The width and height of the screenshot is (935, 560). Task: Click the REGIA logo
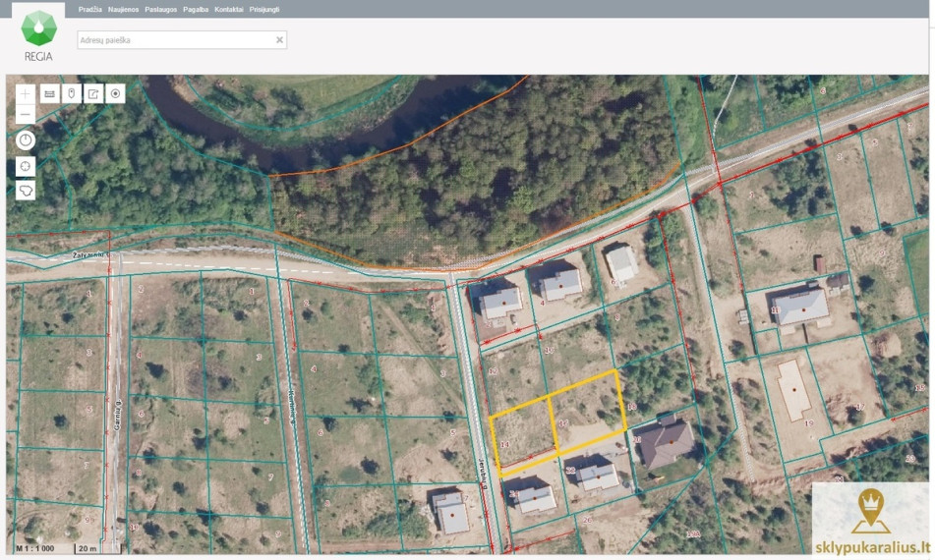click(x=38, y=35)
